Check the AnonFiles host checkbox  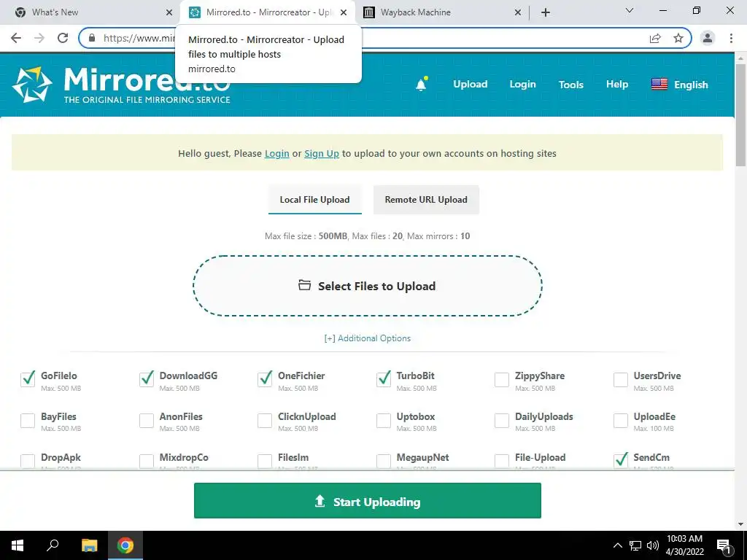146,421
